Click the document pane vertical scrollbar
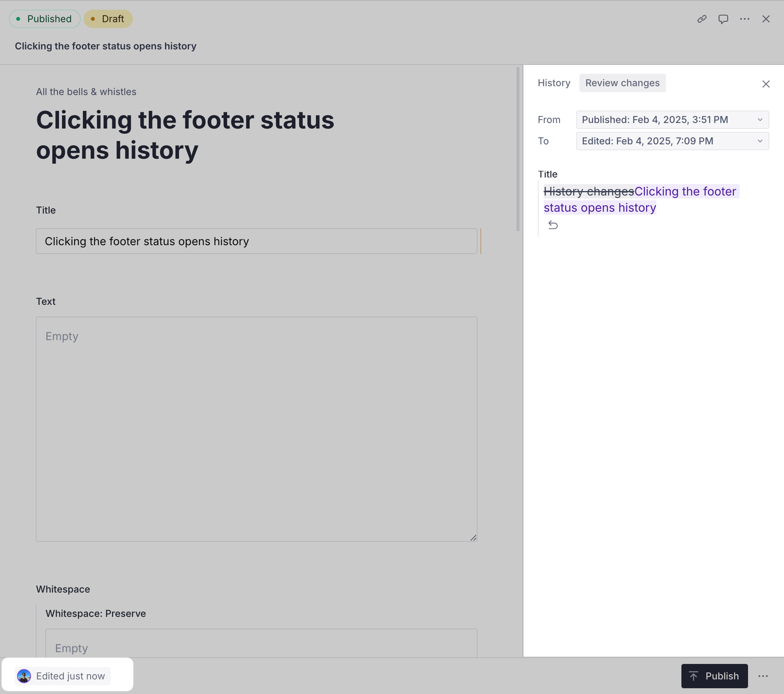 pyautogui.click(x=518, y=150)
